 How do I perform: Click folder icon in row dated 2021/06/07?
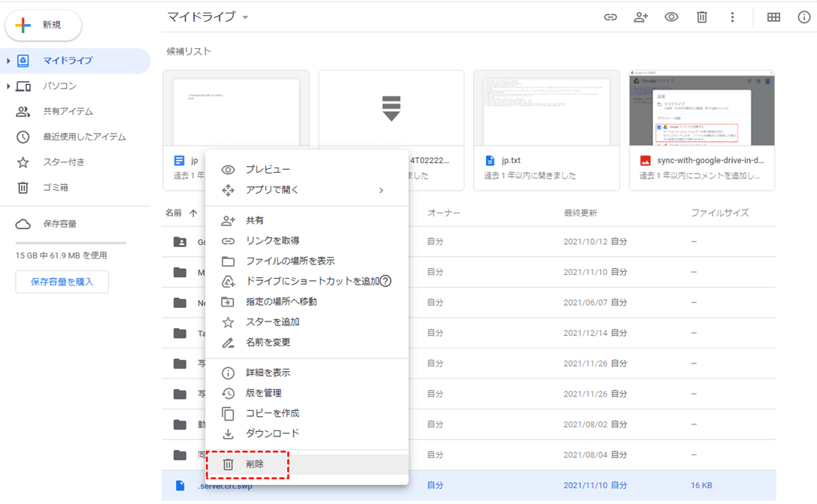(180, 303)
